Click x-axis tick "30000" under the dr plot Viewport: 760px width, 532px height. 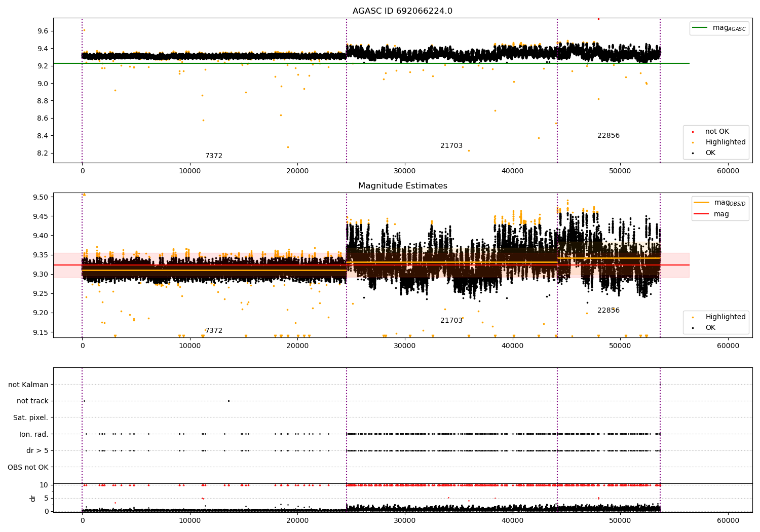coord(405,520)
